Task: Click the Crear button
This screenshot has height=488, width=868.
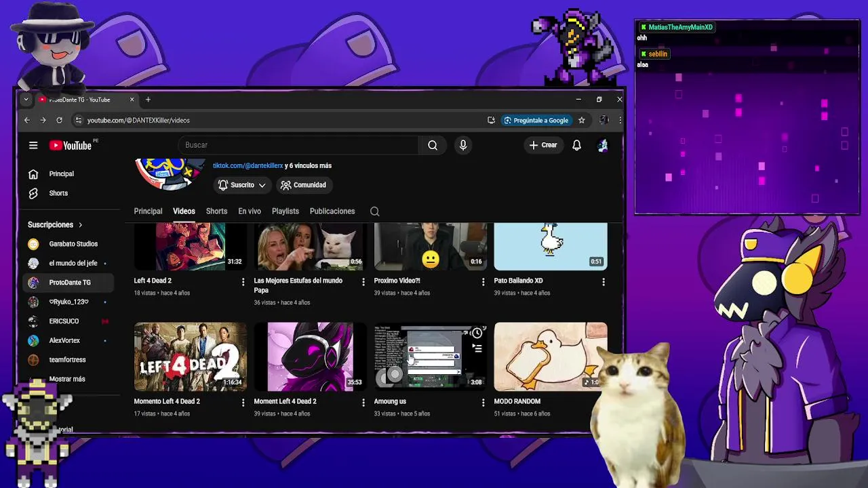Action: tap(543, 145)
